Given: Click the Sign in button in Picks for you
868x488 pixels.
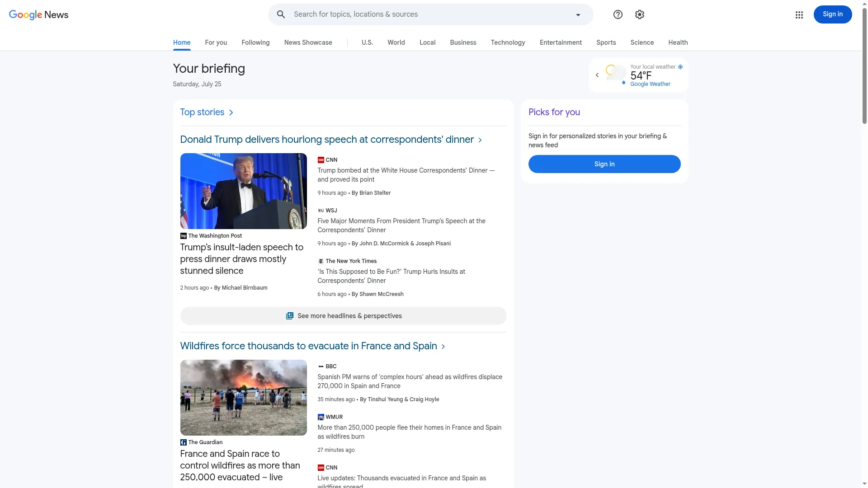Looking at the screenshot, I should click(604, 164).
